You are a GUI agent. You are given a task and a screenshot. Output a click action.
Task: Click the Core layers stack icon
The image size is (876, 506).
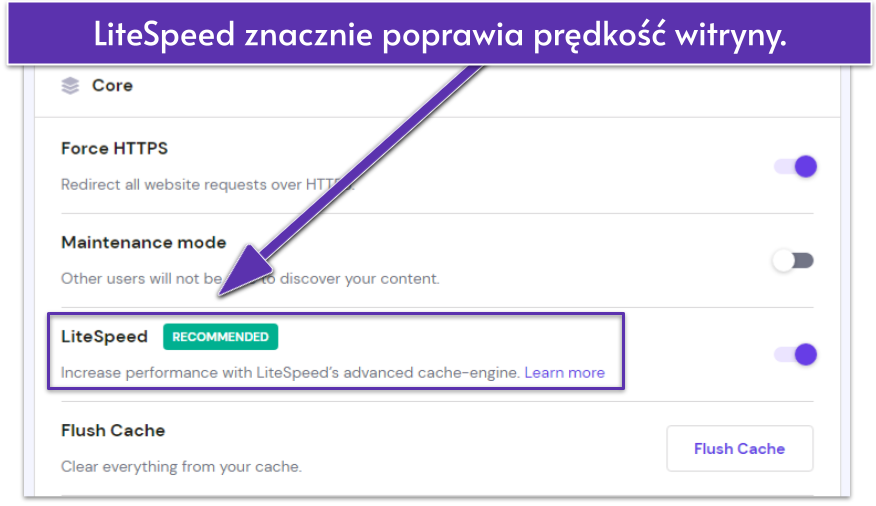[x=70, y=86]
